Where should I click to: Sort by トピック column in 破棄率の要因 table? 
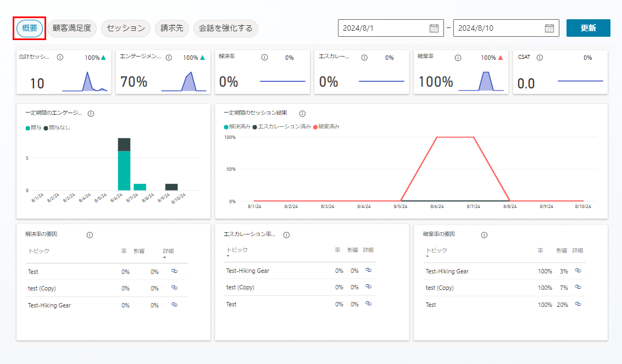click(437, 250)
